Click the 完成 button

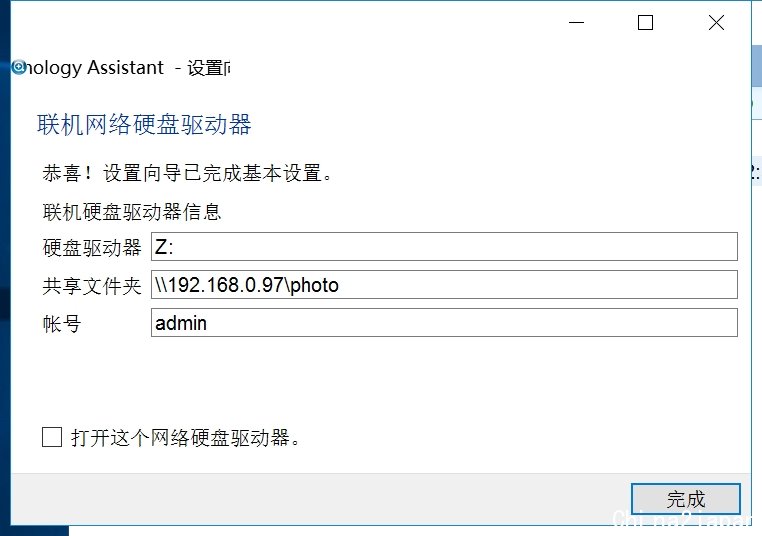[686, 499]
